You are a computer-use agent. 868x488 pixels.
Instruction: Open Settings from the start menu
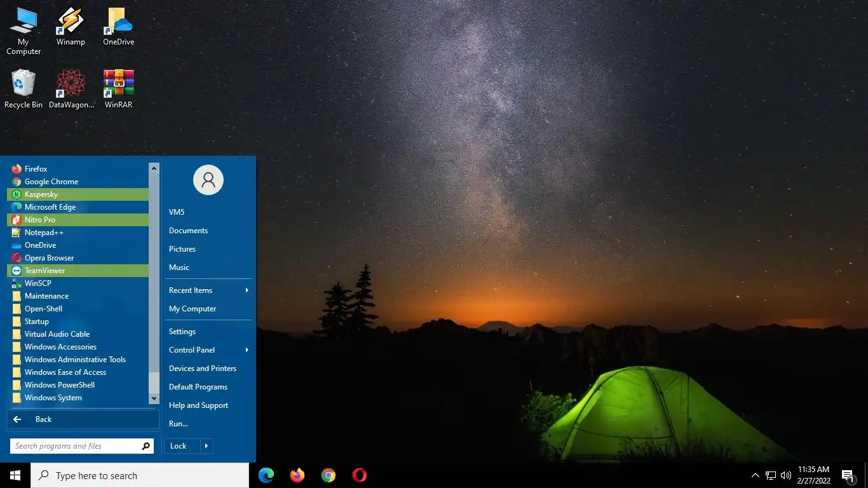click(x=208, y=332)
